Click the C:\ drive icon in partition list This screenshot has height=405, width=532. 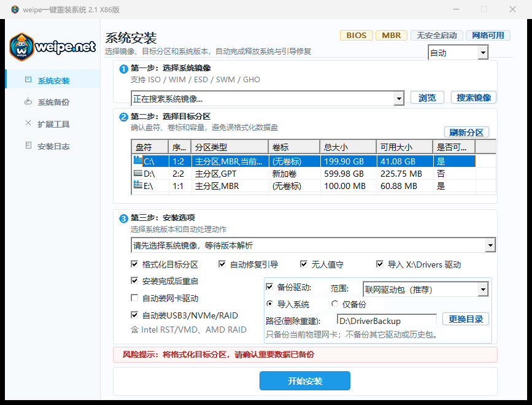click(137, 160)
